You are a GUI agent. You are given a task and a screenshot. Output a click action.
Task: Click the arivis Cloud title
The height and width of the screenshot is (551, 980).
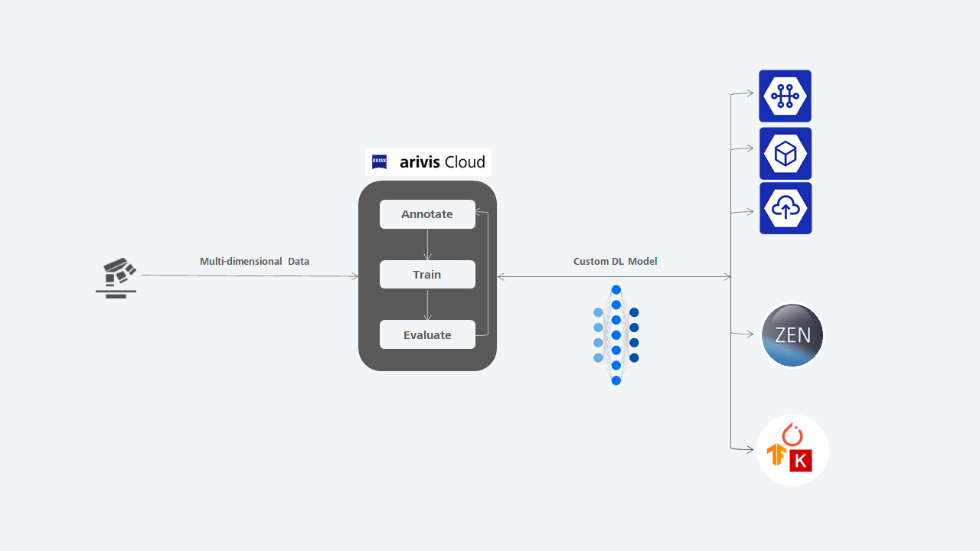443,161
